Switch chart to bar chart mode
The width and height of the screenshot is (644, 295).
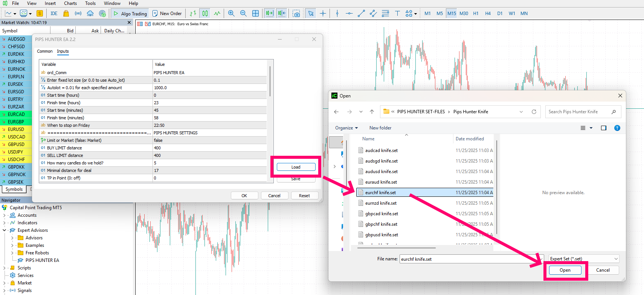pos(193,14)
